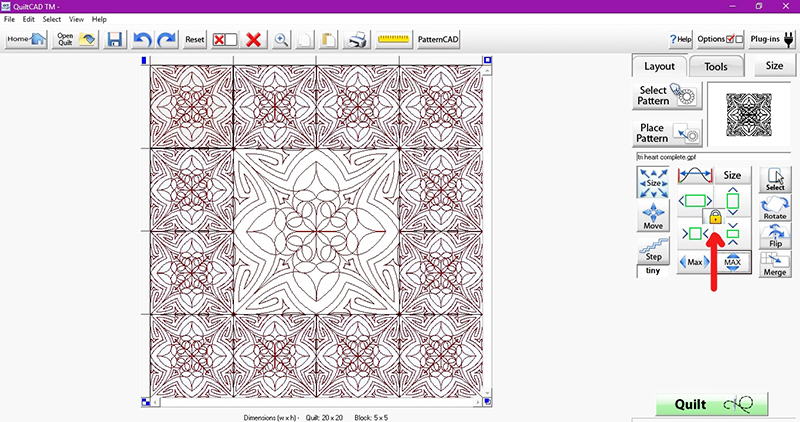Screen dimensions: 800x422
Task: Open the Help menu in the menu bar
Action: (x=99, y=19)
